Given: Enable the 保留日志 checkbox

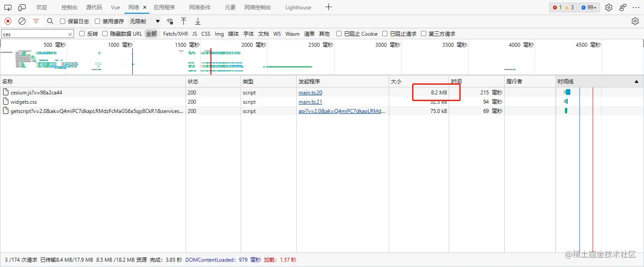Looking at the screenshot, I should [63, 21].
